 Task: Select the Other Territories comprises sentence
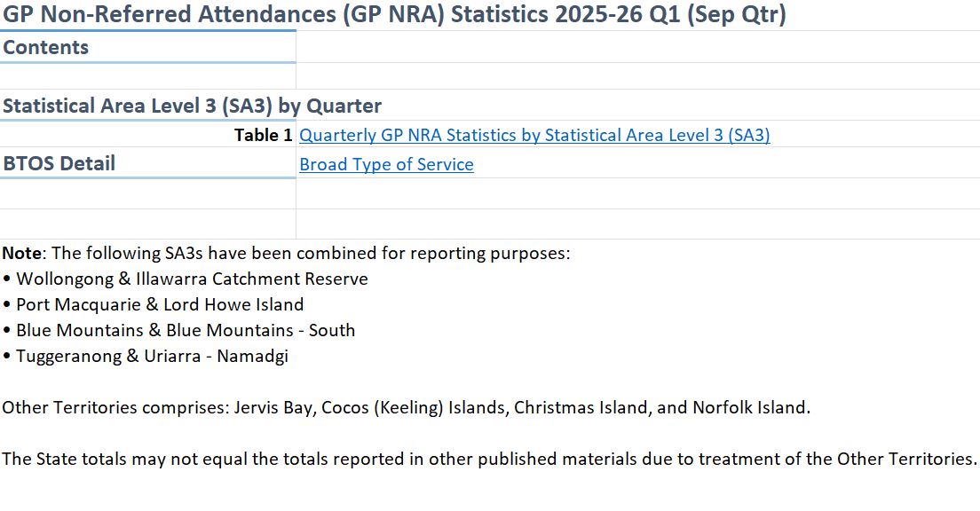pyautogui.click(x=406, y=408)
